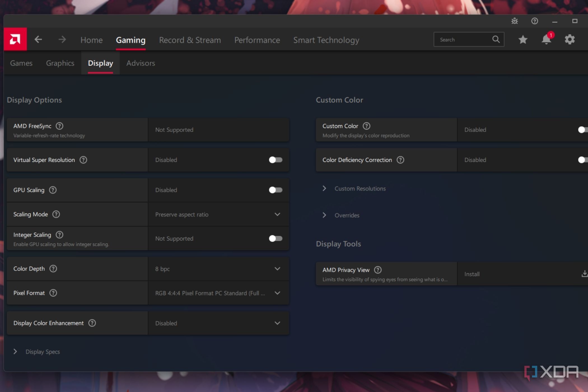Click the Search input field
The height and width of the screenshot is (392, 588).
(463, 39)
